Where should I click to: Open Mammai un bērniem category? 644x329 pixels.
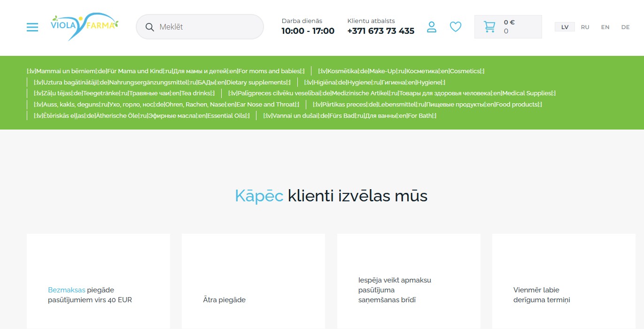[x=166, y=71]
